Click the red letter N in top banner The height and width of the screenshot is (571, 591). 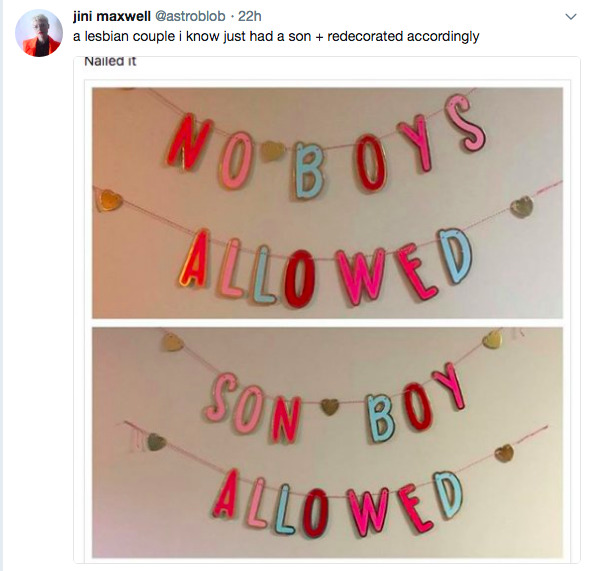tap(190, 142)
